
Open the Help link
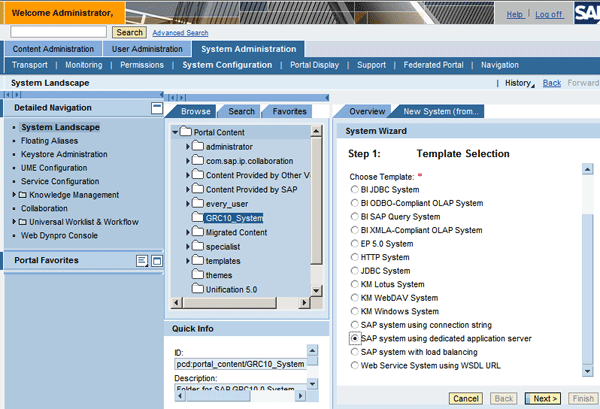click(x=514, y=15)
